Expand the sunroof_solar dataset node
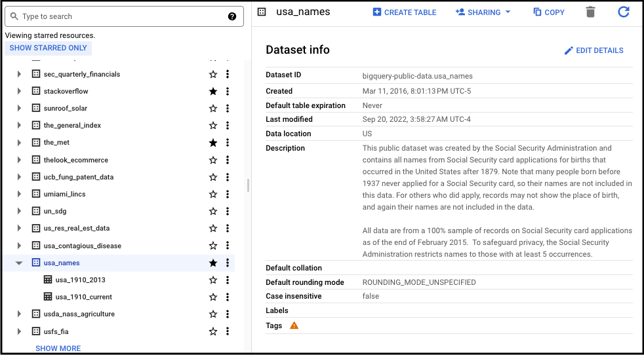The width and height of the screenshot is (644, 355). tap(19, 108)
